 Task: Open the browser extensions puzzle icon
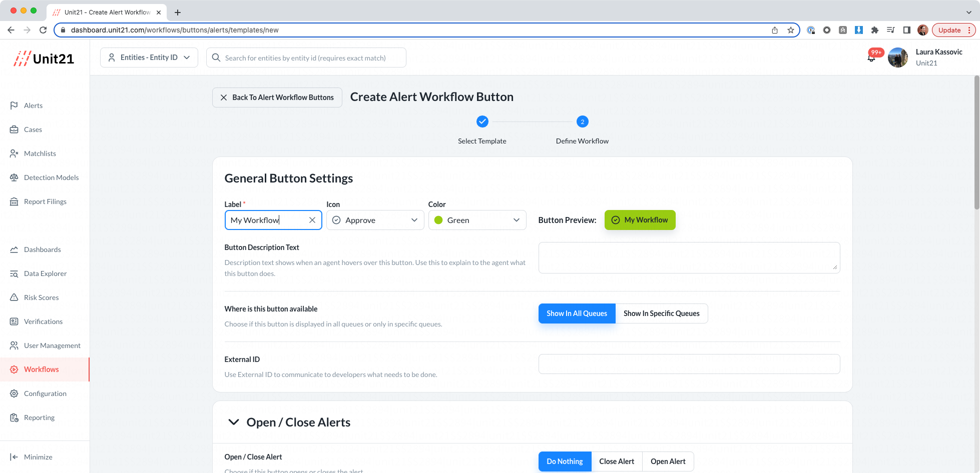[x=875, y=30]
